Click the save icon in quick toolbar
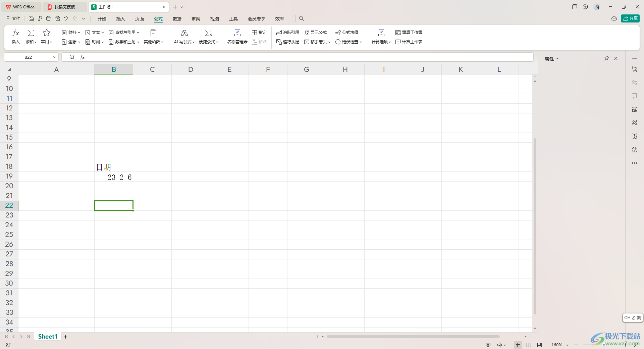The image size is (644, 349). point(31,19)
